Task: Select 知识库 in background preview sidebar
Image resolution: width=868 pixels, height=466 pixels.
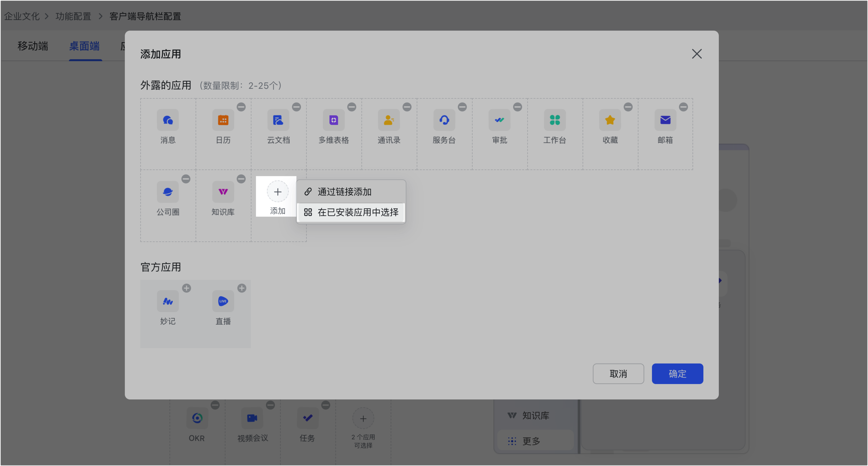Action: 535,416
